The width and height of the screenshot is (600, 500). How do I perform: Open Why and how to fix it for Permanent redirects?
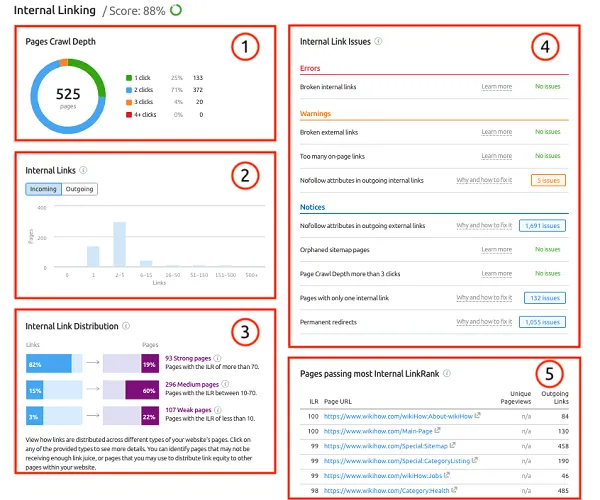(484, 322)
